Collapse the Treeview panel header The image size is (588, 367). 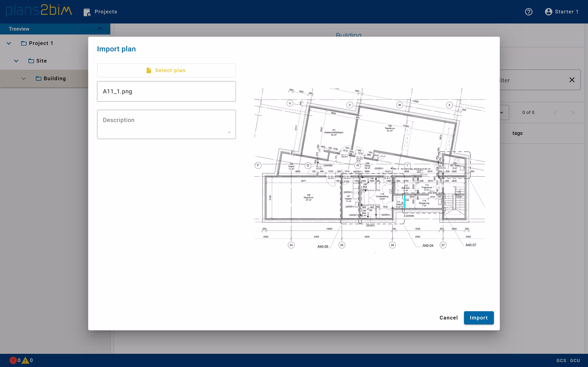[x=100, y=28]
